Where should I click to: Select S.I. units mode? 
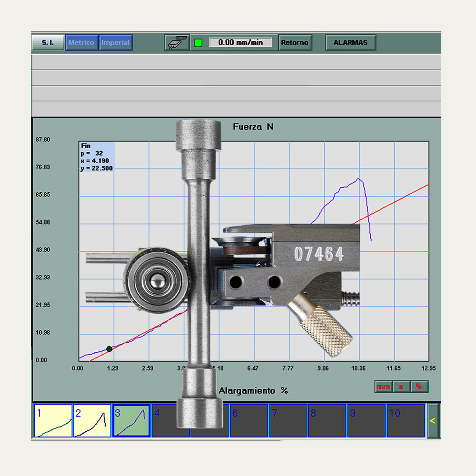[48, 42]
